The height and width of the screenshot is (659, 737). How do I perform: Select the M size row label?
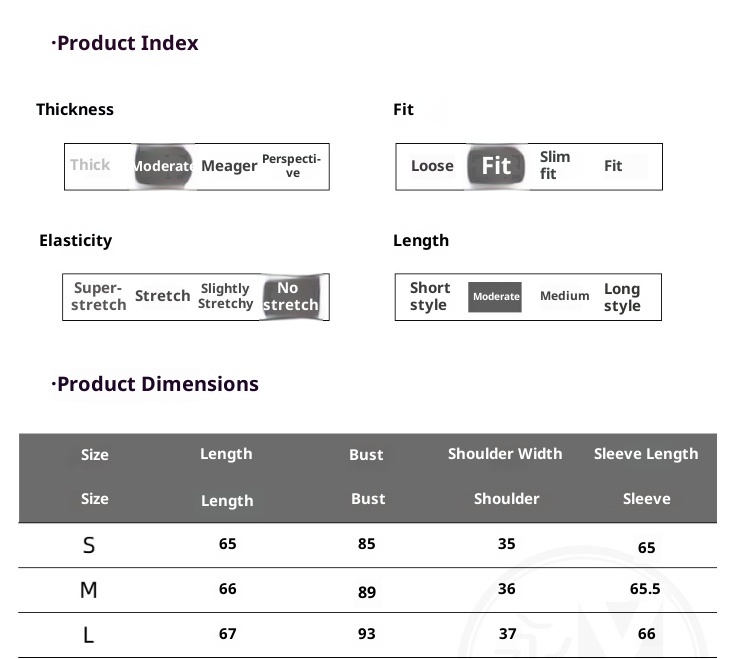(89, 590)
